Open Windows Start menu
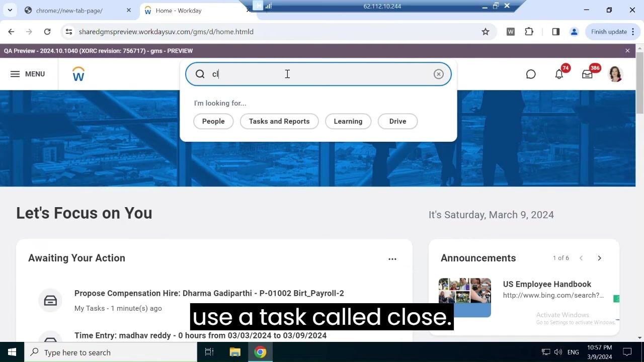Viewport: 644px width, 362px height. click(x=12, y=352)
